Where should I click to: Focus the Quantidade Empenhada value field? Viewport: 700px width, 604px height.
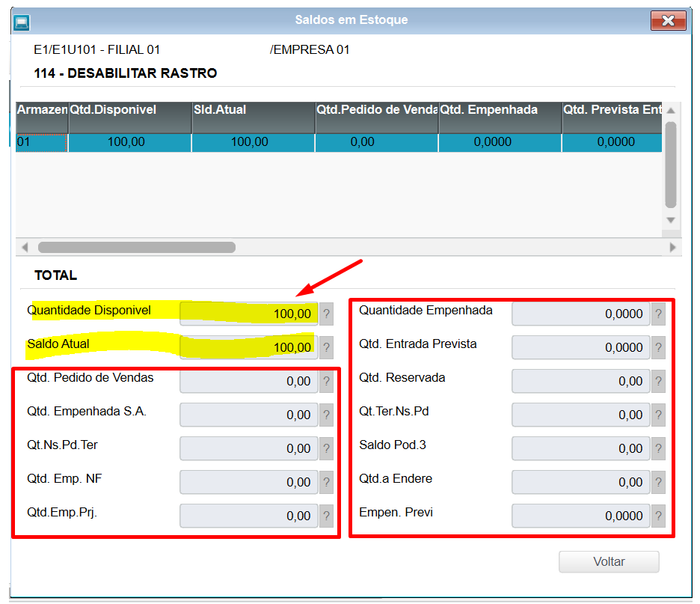(x=581, y=314)
